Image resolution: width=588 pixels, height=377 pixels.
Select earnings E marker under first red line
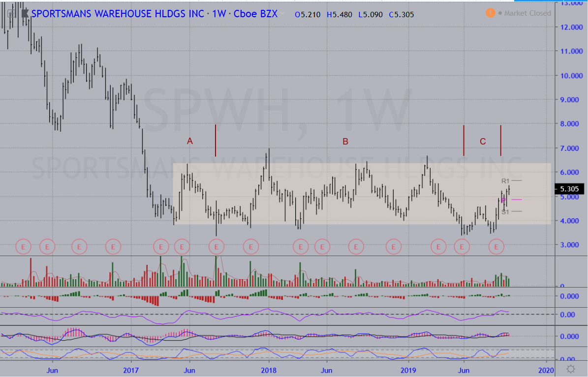(x=216, y=246)
